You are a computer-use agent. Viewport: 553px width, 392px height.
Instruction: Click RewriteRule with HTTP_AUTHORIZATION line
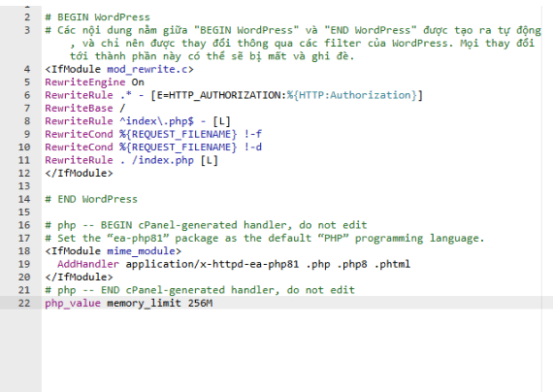click(234, 95)
